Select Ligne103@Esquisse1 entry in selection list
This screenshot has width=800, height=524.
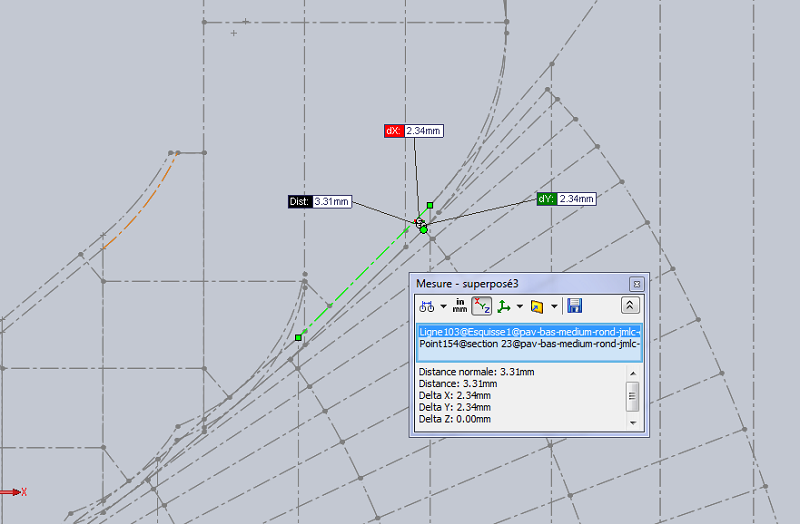[529, 332]
